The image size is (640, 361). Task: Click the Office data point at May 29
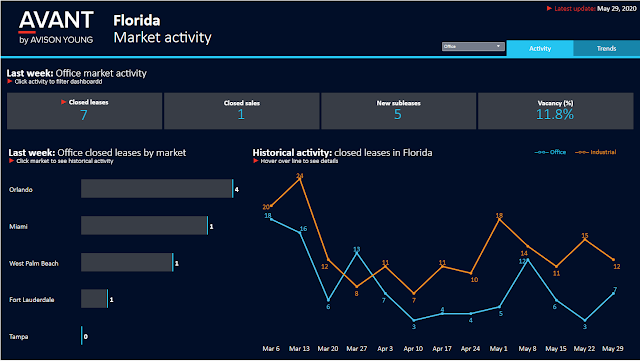pos(613,293)
